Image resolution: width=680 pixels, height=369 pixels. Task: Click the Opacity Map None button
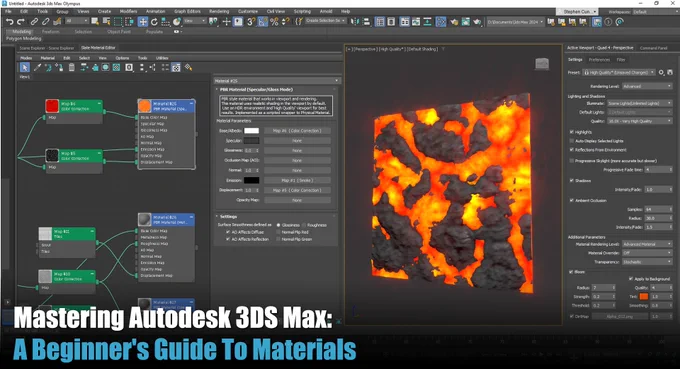click(297, 200)
